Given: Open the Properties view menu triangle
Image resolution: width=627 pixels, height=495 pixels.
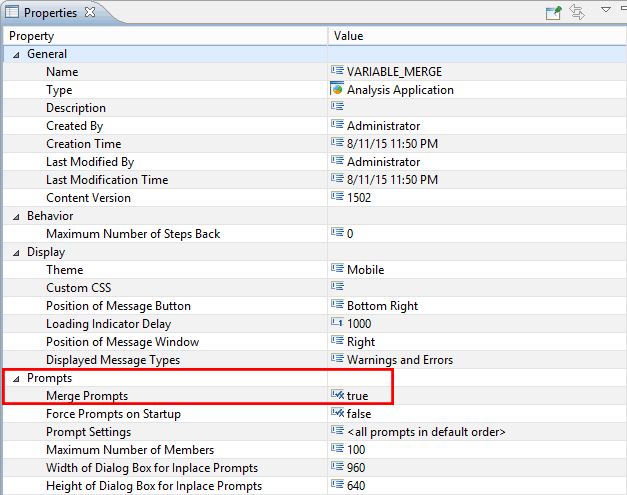Looking at the screenshot, I should [x=605, y=10].
